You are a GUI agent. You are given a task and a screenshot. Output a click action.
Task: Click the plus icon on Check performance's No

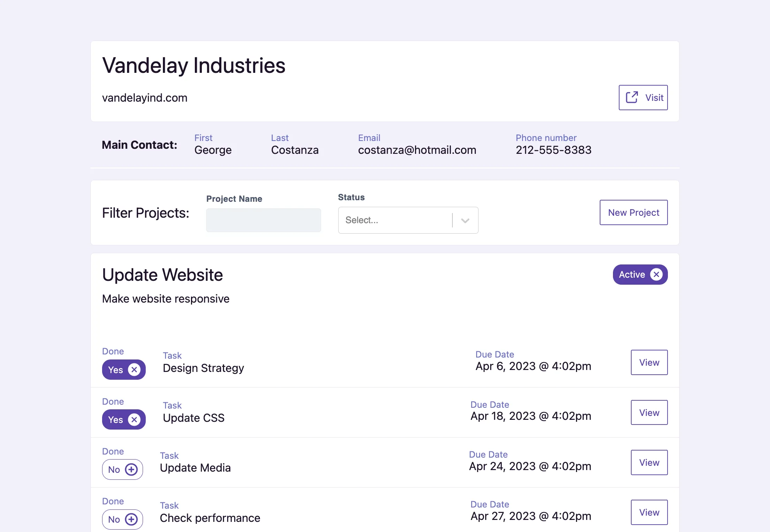point(131,519)
